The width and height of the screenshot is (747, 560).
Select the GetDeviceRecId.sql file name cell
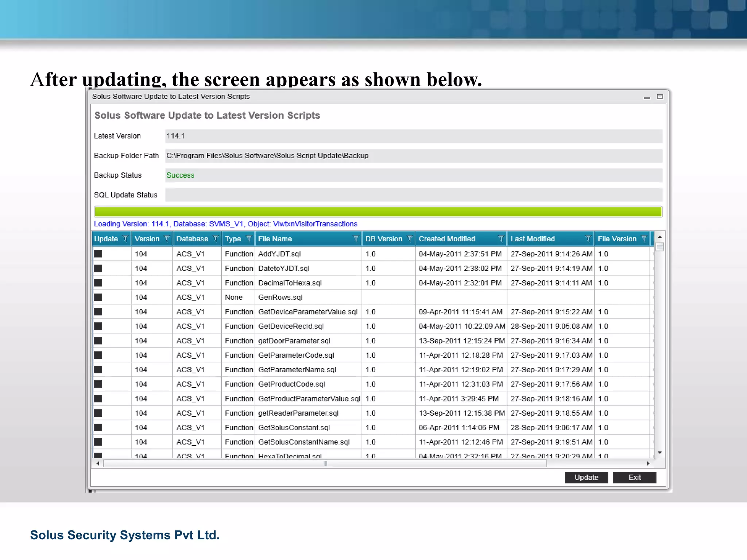pyautogui.click(x=309, y=326)
